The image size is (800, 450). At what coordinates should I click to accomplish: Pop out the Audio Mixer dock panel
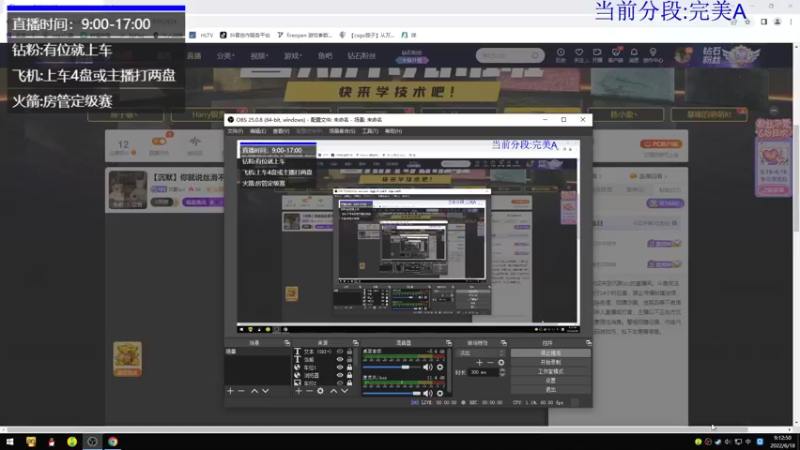pyautogui.click(x=448, y=343)
